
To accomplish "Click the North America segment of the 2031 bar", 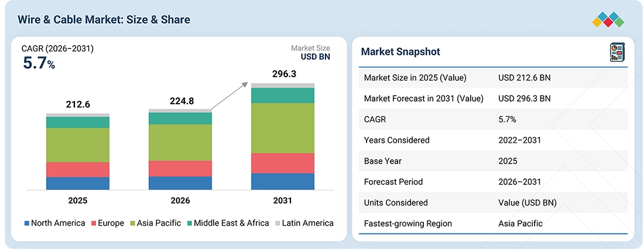I will (x=283, y=181).
